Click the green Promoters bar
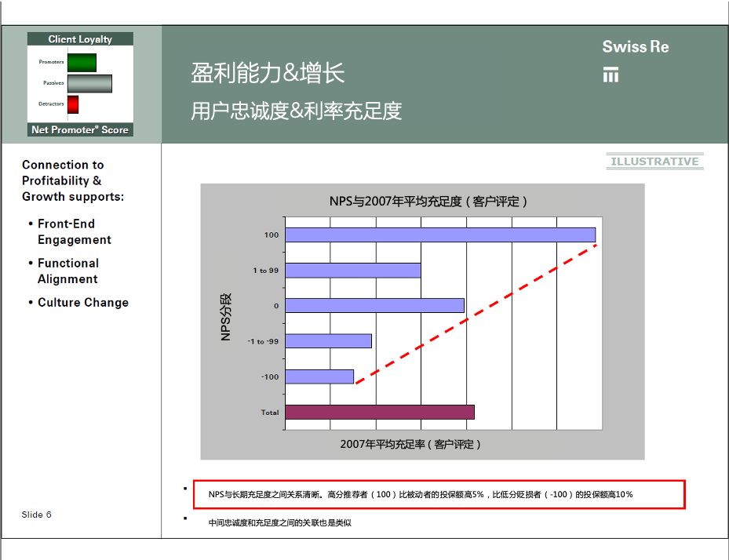Image resolution: width=729 pixels, height=560 pixels. click(82, 63)
